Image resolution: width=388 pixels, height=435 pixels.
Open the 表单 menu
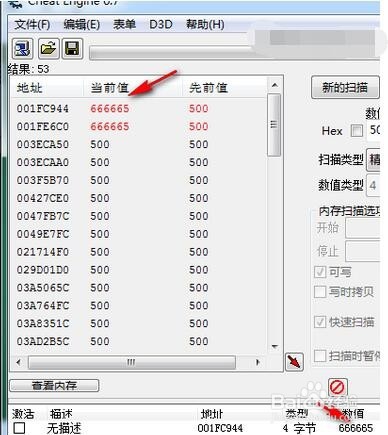pyautogui.click(x=124, y=25)
